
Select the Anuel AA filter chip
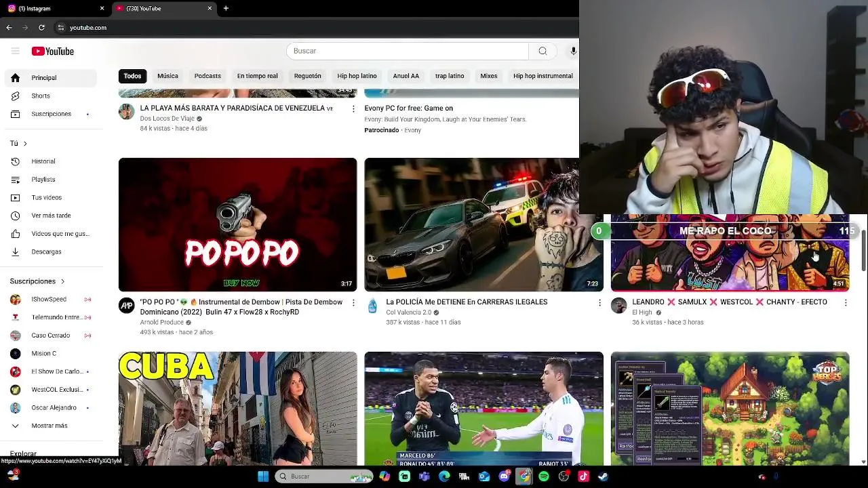(x=406, y=76)
